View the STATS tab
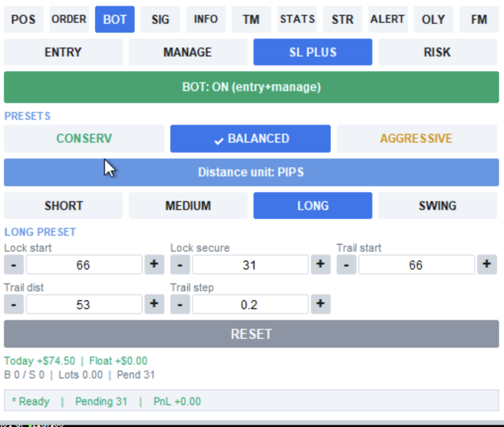Viewport: 504px width, 427px height. [x=297, y=19]
